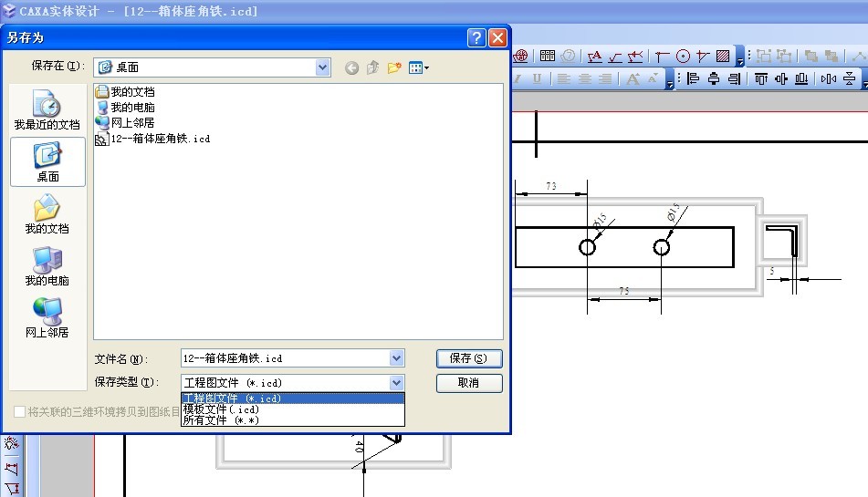868x497 pixels.
Task: Open the table grid icon in toolbar
Action: (x=548, y=57)
